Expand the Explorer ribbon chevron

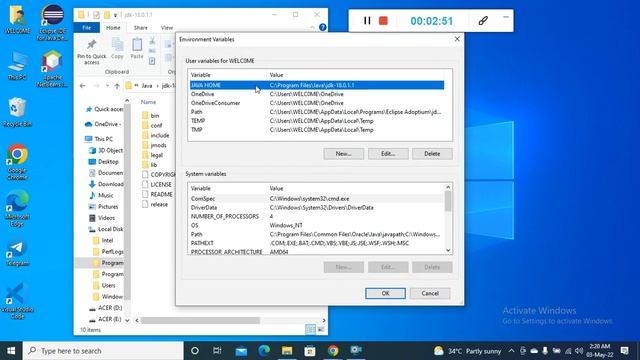[x=312, y=27]
